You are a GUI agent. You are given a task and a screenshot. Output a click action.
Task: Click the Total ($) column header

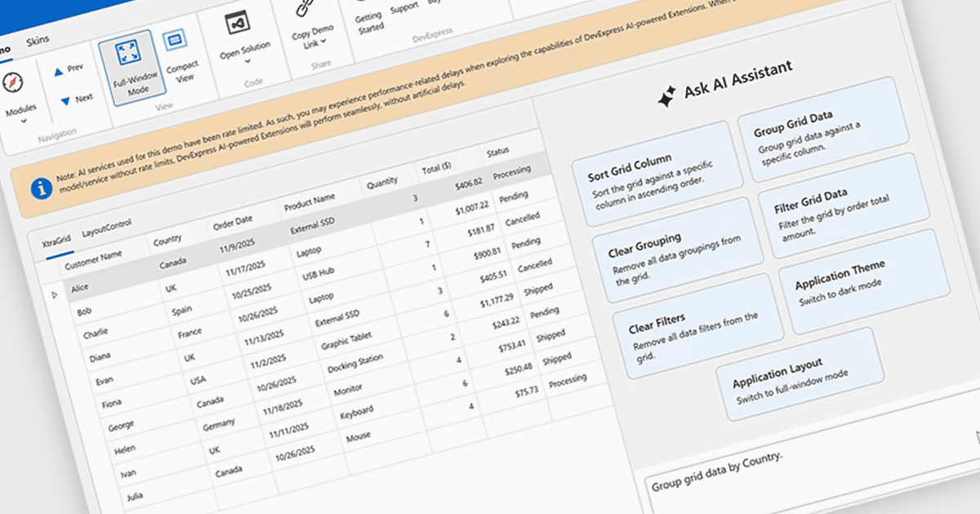click(x=437, y=167)
